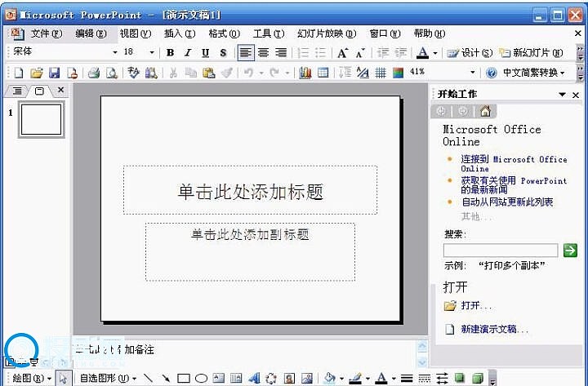Click the 新建演示文稿 link
Viewport: 588px width, 386px height.
[x=494, y=329]
